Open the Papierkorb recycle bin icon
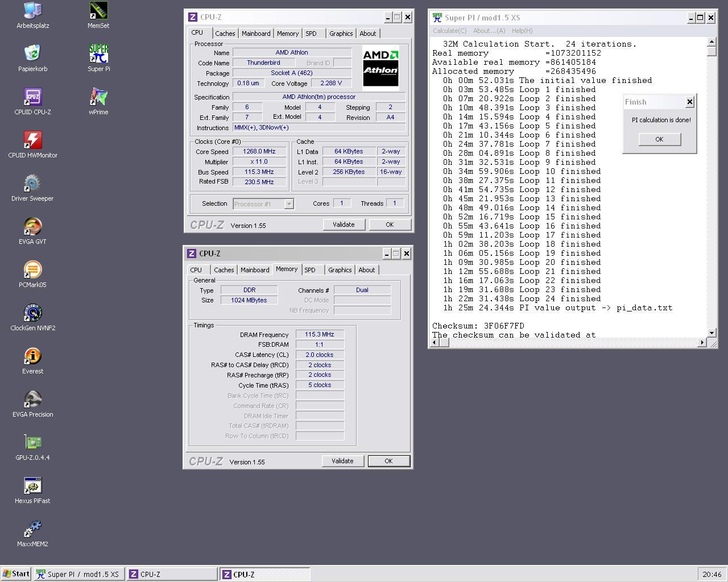728x582 pixels. click(32, 58)
